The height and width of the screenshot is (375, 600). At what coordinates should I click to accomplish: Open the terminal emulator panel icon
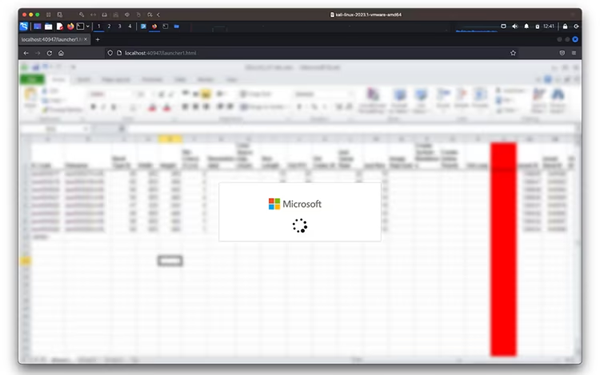[x=80, y=26]
